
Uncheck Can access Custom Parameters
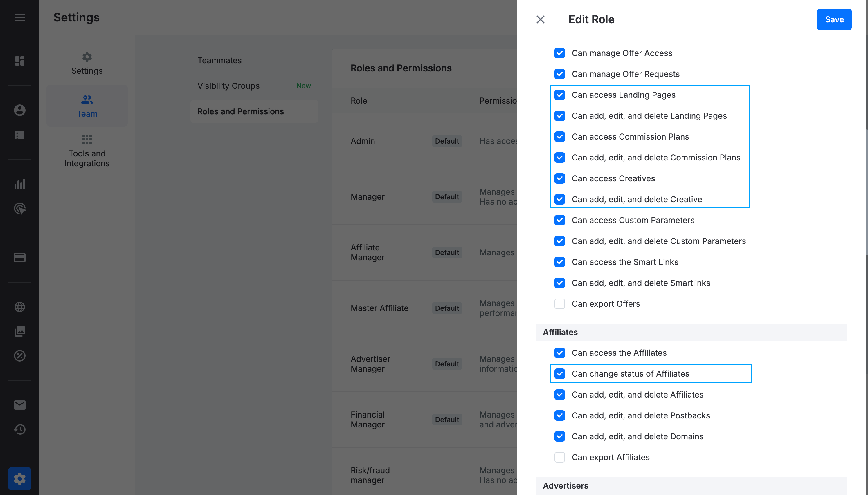(559, 220)
